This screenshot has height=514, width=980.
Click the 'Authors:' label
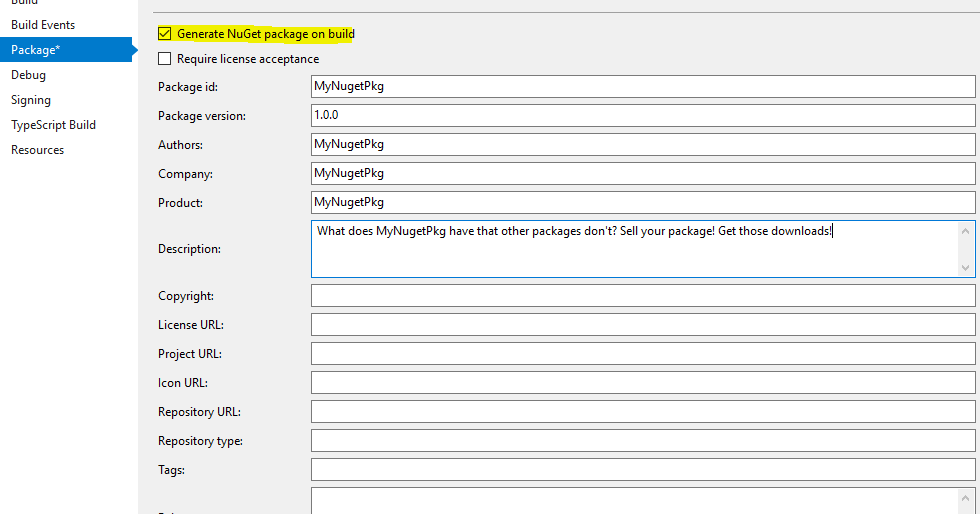tap(181, 145)
